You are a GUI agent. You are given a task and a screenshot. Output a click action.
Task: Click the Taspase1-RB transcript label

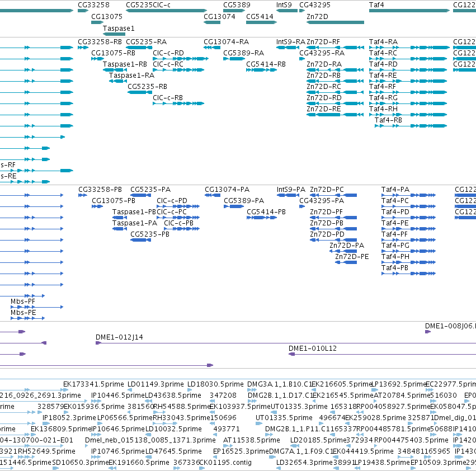125,64
